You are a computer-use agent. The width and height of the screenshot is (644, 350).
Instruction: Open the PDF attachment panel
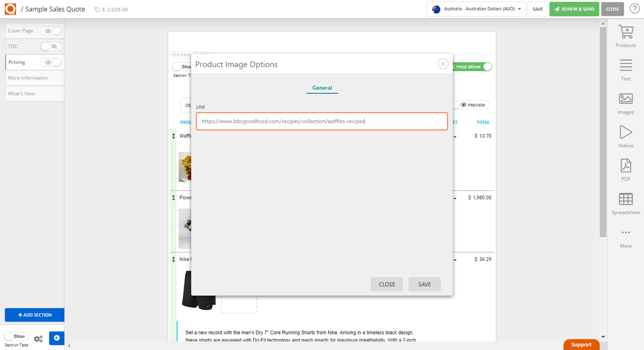(625, 169)
